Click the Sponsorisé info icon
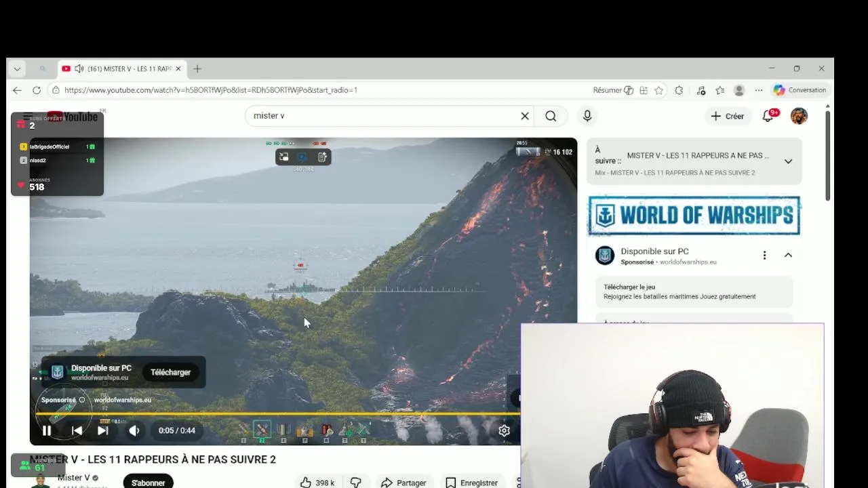 click(x=82, y=400)
